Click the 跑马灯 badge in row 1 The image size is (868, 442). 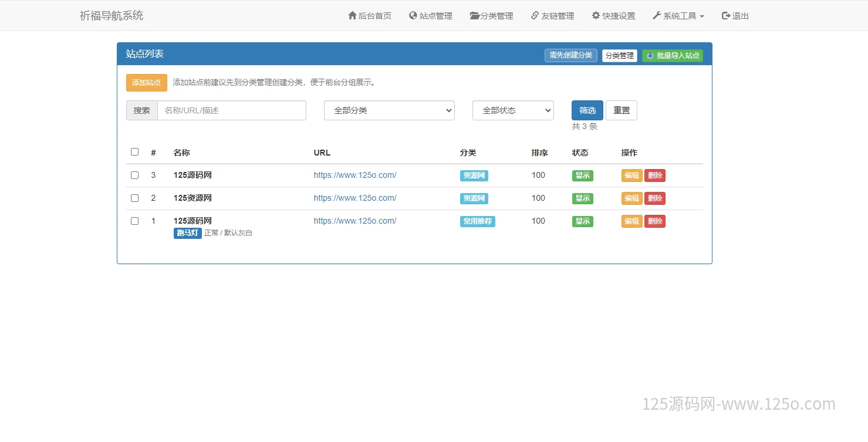[188, 233]
